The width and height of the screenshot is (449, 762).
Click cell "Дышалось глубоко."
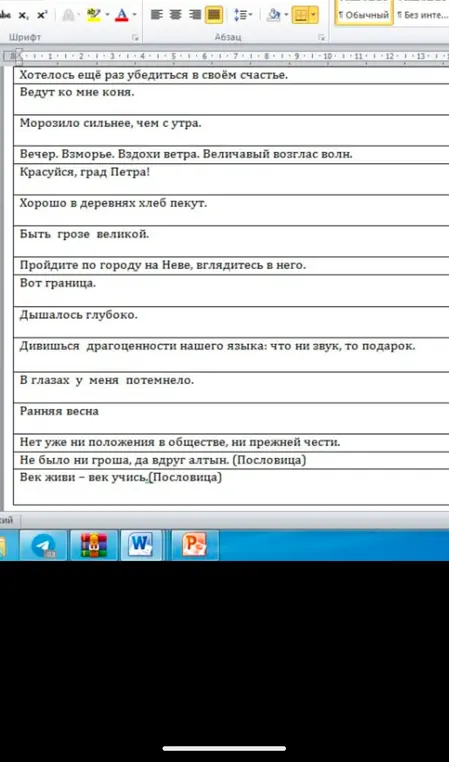[x=231, y=322]
